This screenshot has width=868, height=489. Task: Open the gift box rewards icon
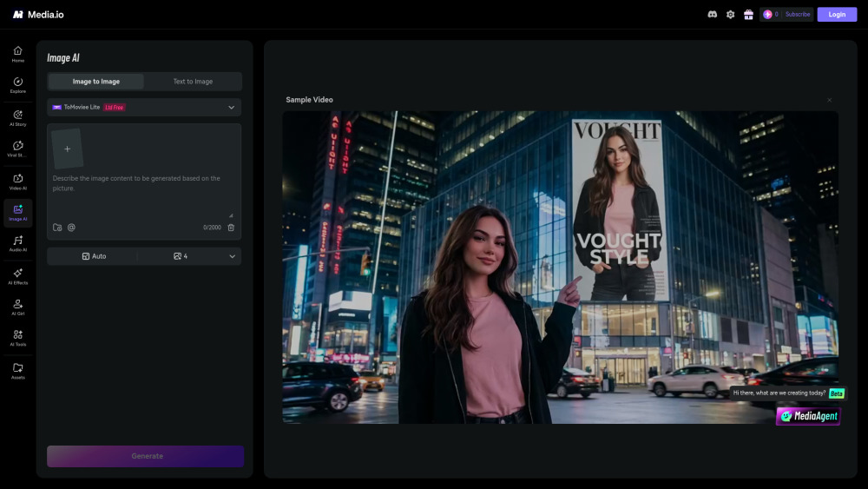pos(748,15)
